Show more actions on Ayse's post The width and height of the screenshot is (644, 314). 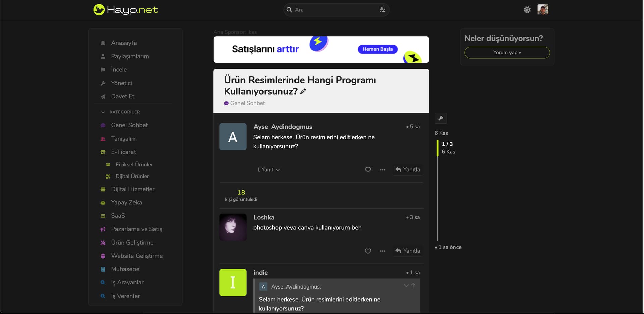[383, 170]
